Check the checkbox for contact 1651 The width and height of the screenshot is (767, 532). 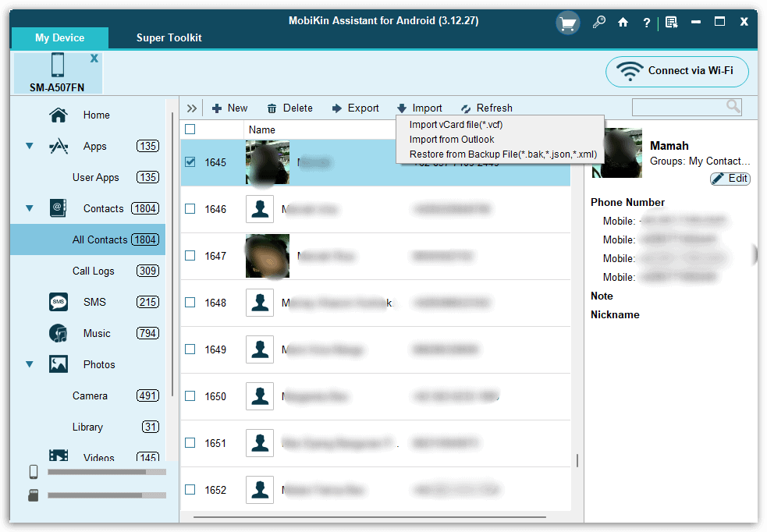click(x=190, y=443)
